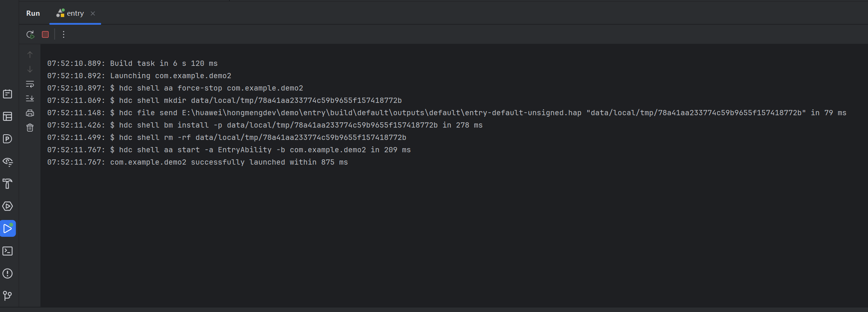868x312 pixels.
Task: Jump up the stack trace arrow
Action: tap(30, 55)
